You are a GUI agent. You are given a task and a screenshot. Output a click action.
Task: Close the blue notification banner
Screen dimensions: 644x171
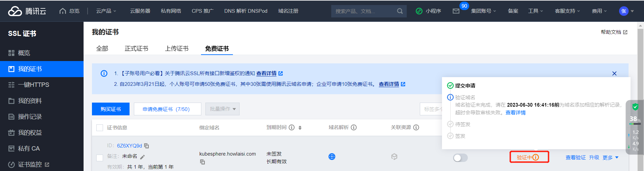[614, 73]
